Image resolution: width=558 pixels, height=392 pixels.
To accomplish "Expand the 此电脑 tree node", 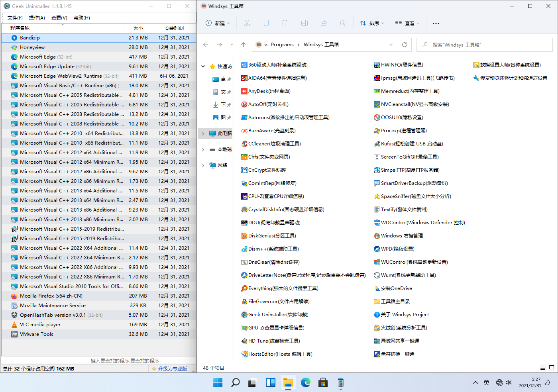I will pos(203,133).
